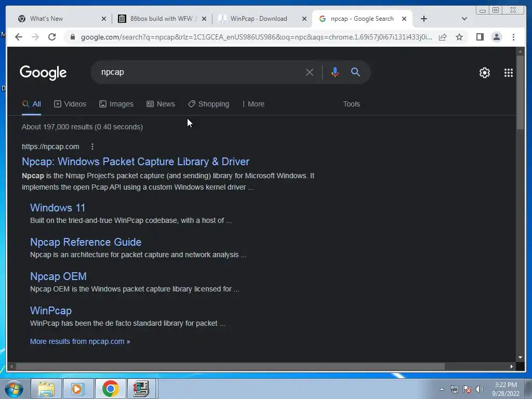Switch to Images results
The image size is (532, 399).
(116, 104)
